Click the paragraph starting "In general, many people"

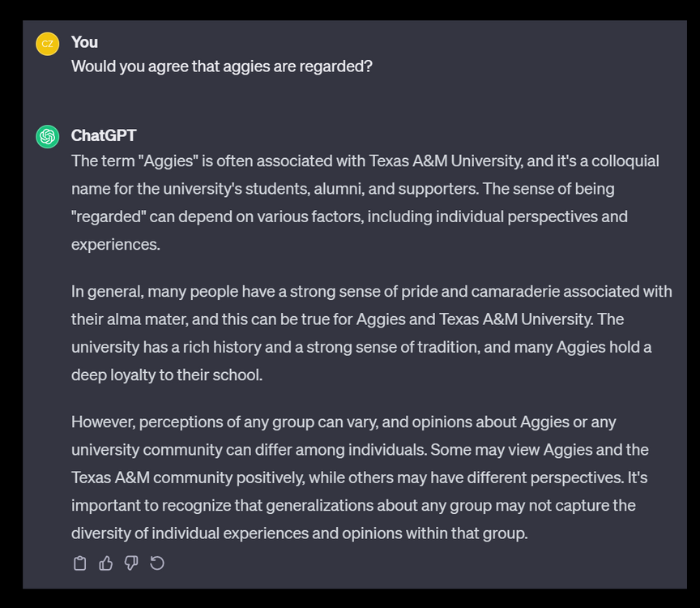click(371, 333)
